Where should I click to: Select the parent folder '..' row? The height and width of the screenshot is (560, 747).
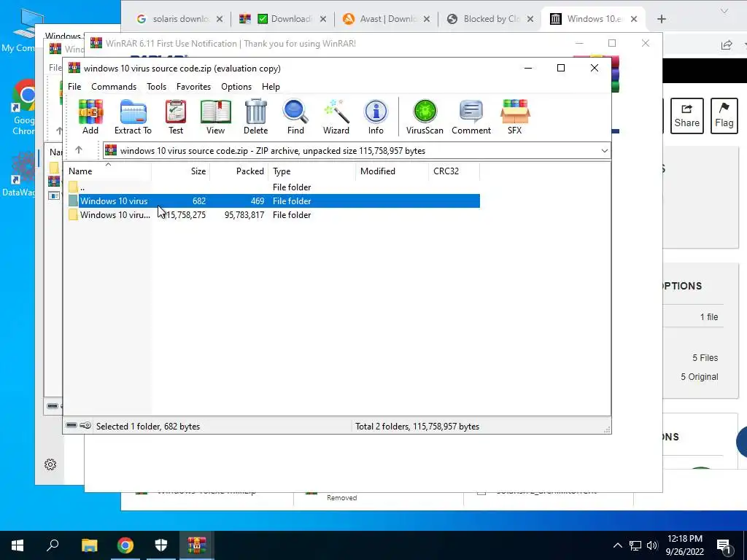[x=273, y=187]
